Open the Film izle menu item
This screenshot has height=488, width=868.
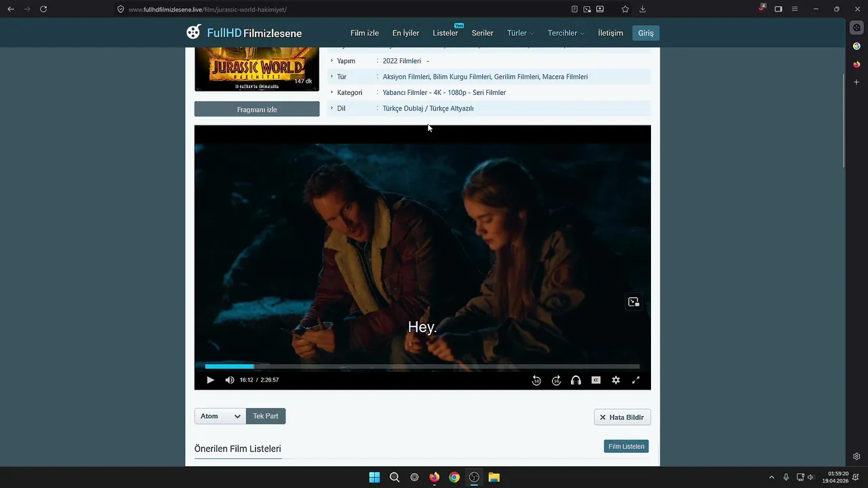click(x=365, y=33)
